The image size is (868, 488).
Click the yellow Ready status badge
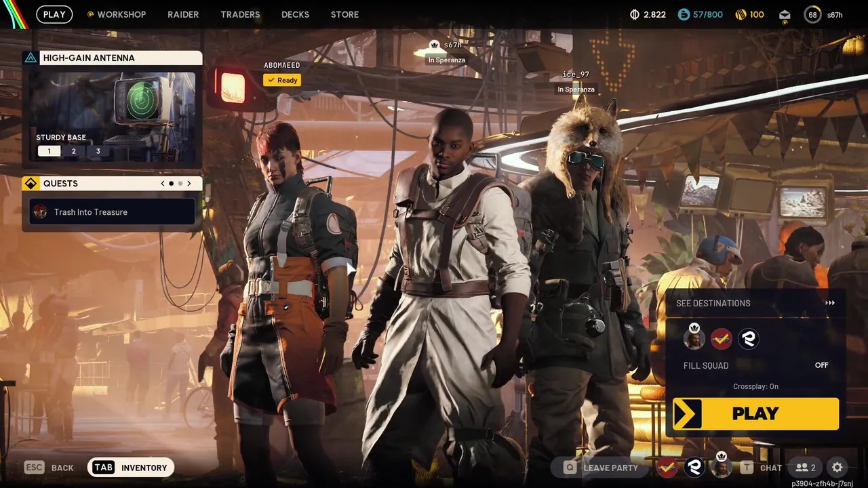click(282, 80)
